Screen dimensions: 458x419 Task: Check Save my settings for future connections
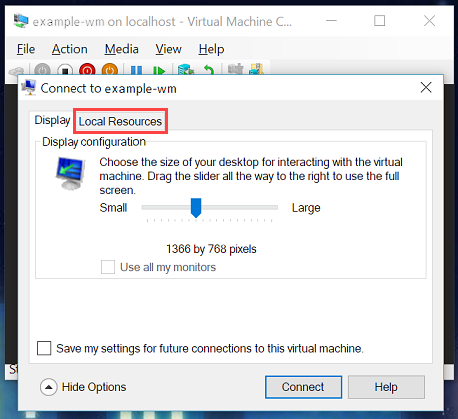tap(44, 348)
